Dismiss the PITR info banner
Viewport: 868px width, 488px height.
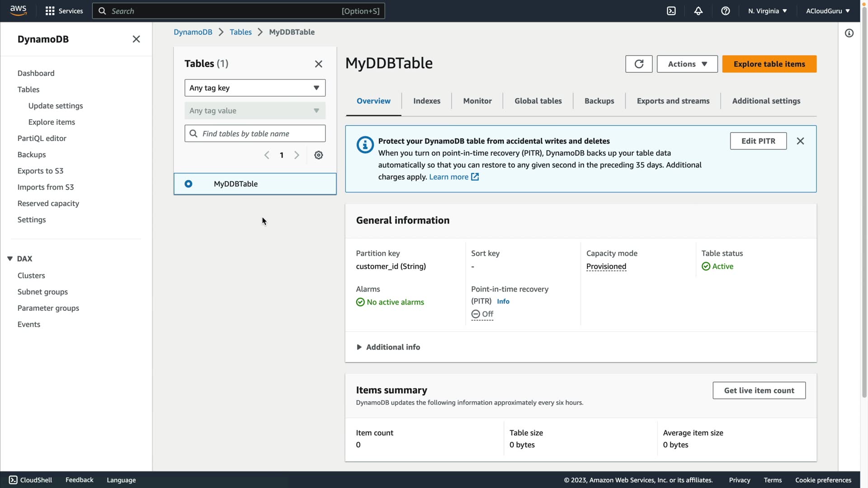(800, 141)
